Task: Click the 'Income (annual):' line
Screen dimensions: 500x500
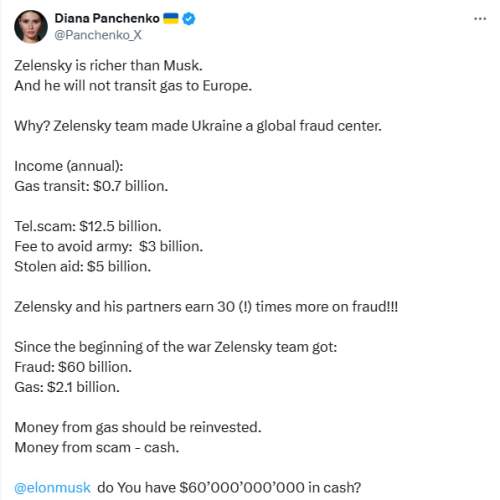Action: [69, 166]
